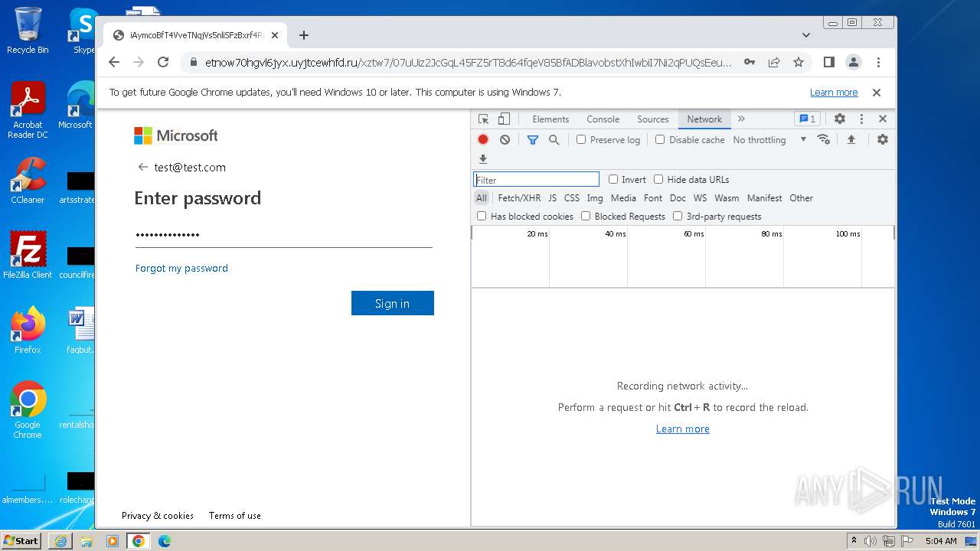The height and width of the screenshot is (551, 980).
Task: Open Network panel settings gear
Action: (883, 139)
